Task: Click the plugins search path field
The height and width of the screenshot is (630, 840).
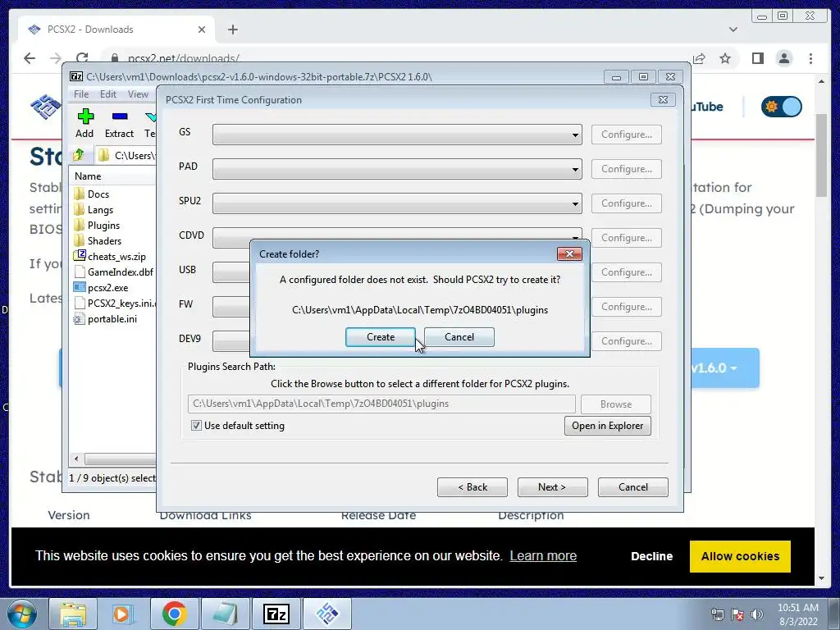Action: click(381, 404)
